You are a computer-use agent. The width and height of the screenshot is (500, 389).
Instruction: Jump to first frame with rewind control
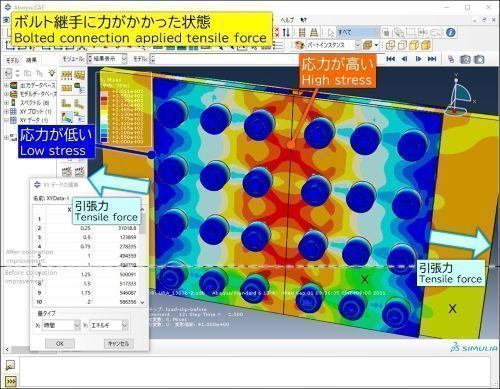point(391,59)
